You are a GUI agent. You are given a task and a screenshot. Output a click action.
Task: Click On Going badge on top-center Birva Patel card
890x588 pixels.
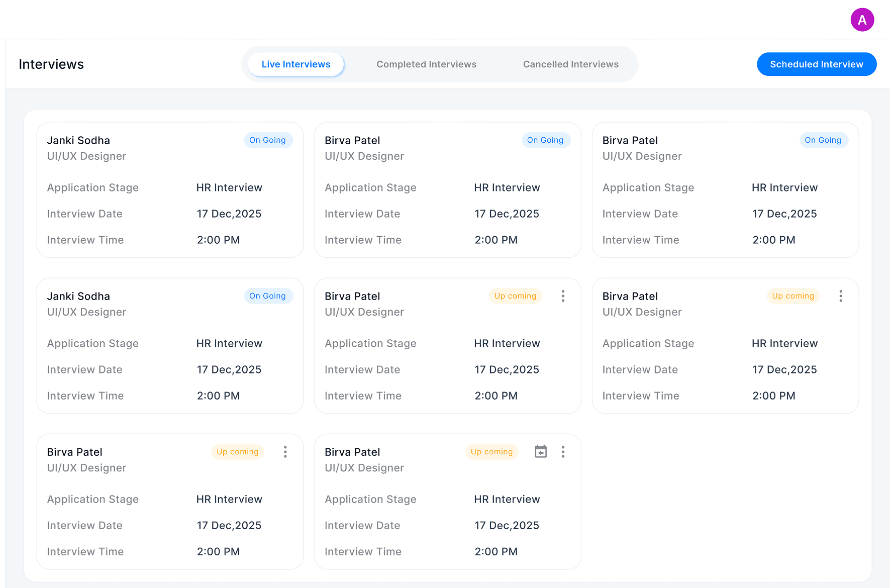[545, 140]
